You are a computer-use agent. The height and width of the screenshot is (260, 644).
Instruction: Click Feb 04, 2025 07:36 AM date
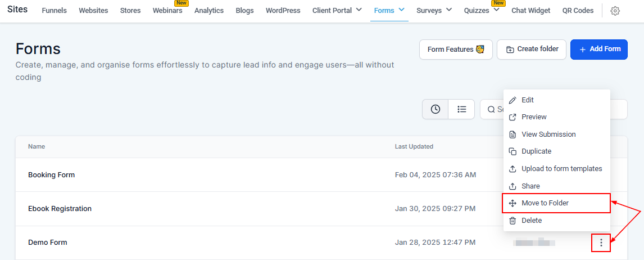(x=436, y=175)
